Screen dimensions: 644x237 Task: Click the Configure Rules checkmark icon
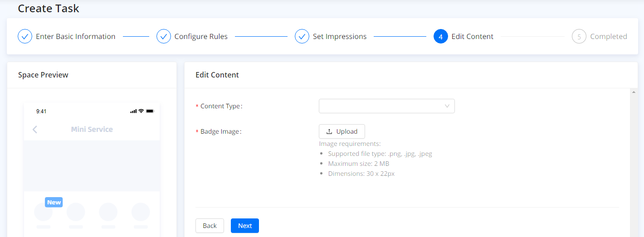click(163, 36)
